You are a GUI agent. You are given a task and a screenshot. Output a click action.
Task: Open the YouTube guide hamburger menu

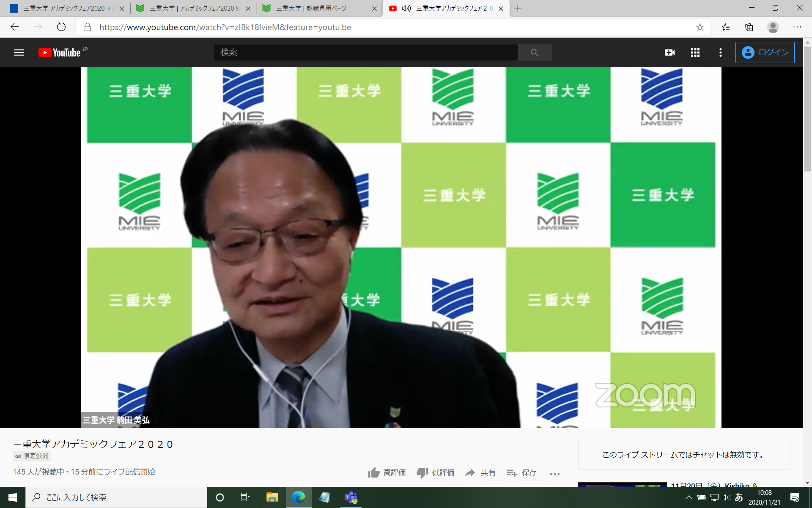coord(19,52)
